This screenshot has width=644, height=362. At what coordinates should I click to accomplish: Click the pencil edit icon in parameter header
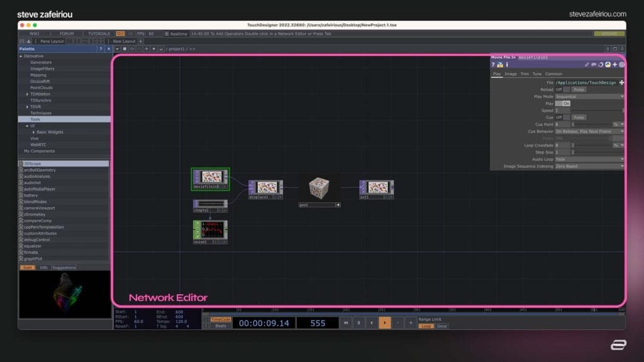[587, 65]
